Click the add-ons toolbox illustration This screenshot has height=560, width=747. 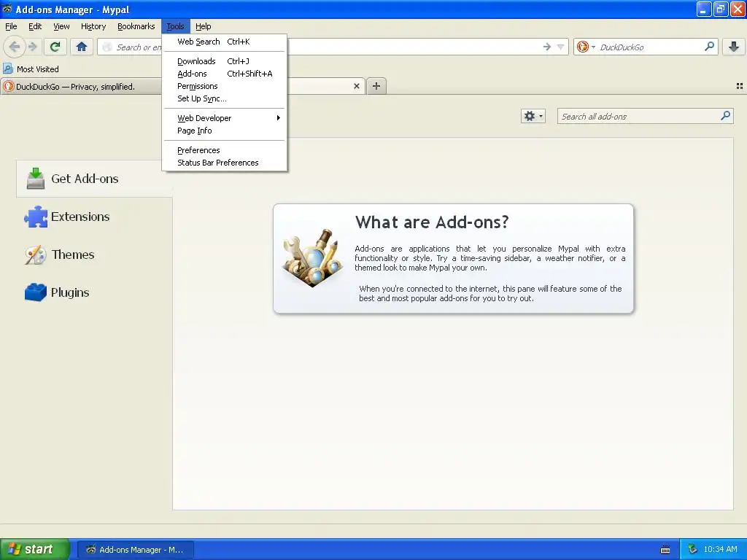coord(313,257)
